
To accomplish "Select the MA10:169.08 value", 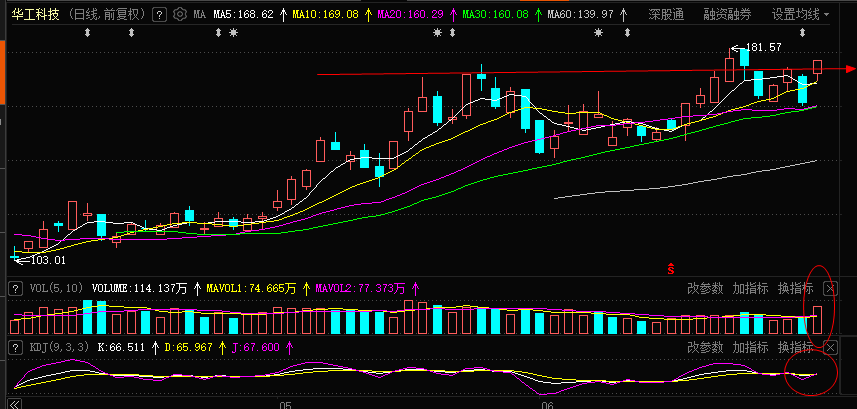I will tap(325, 15).
